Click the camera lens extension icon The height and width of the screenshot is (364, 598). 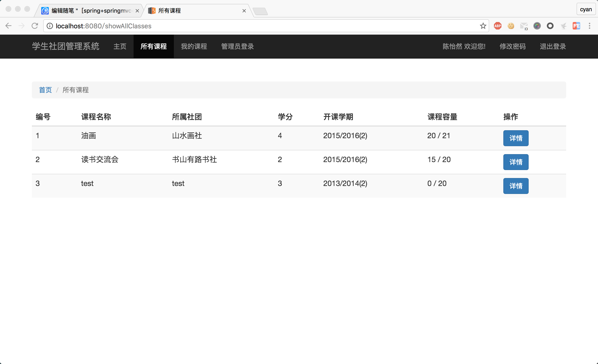pyautogui.click(x=537, y=26)
